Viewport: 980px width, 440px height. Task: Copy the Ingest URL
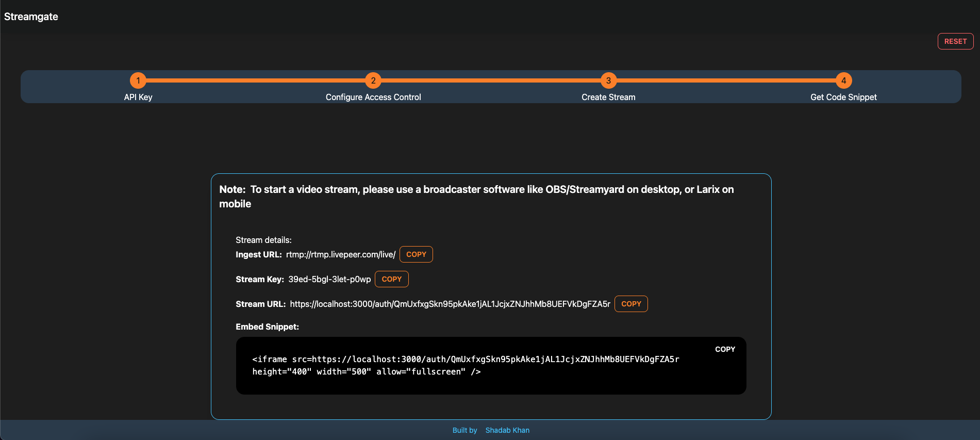(x=416, y=254)
